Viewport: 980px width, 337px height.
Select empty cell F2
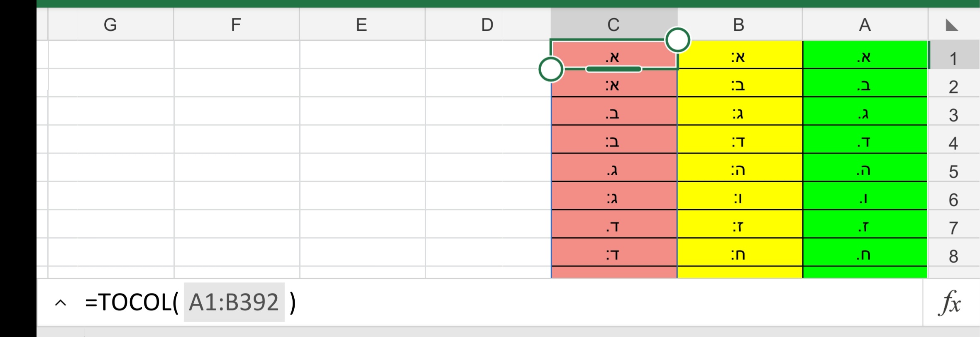[x=236, y=86]
